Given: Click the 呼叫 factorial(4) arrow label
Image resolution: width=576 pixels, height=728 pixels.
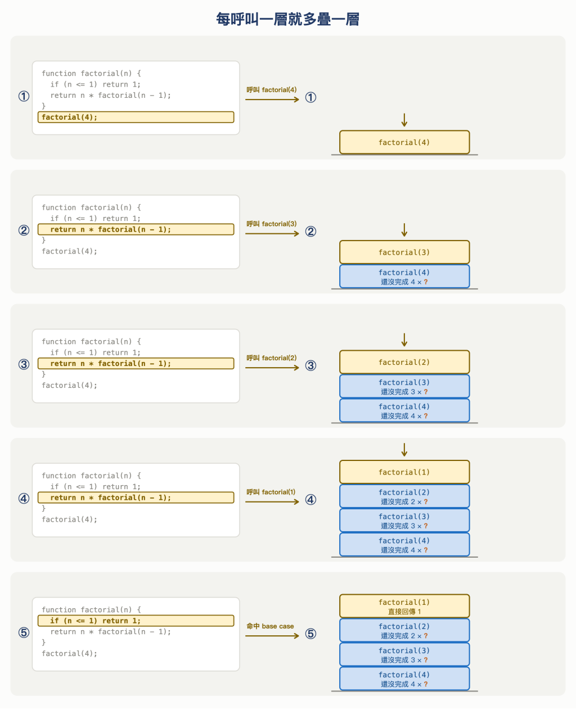Looking at the screenshot, I should tap(271, 90).
